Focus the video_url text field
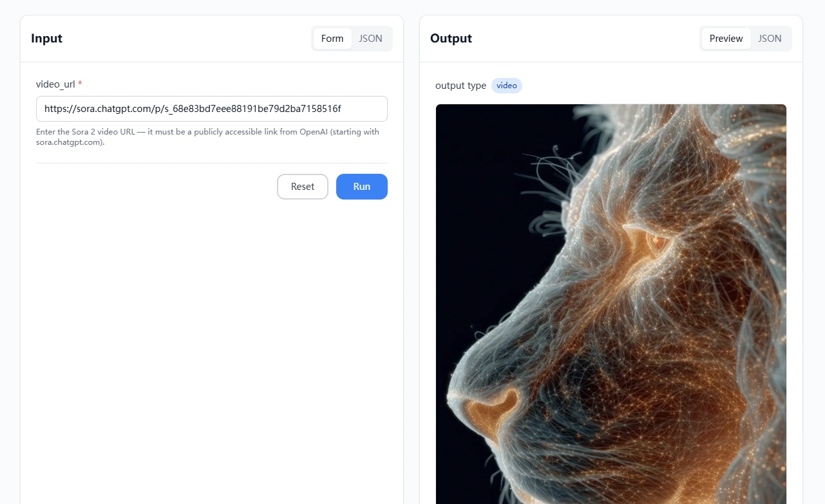This screenshot has height=504, width=825. [x=211, y=109]
